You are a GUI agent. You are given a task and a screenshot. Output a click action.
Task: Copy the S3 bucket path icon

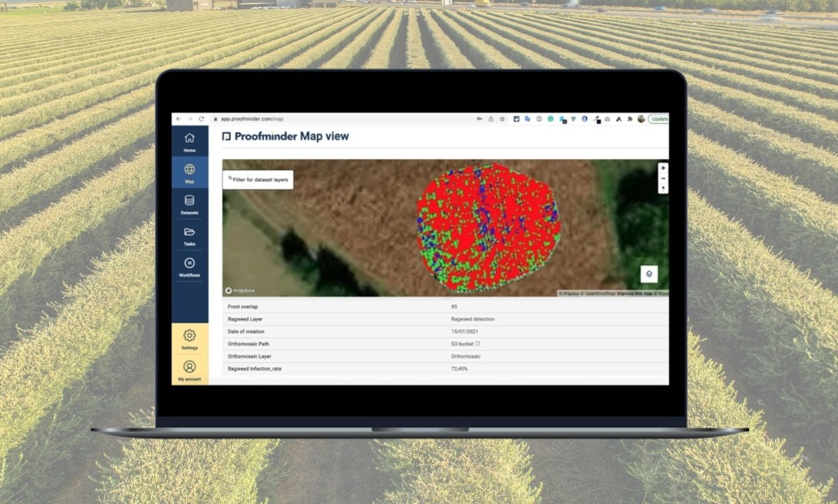[477, 344]
